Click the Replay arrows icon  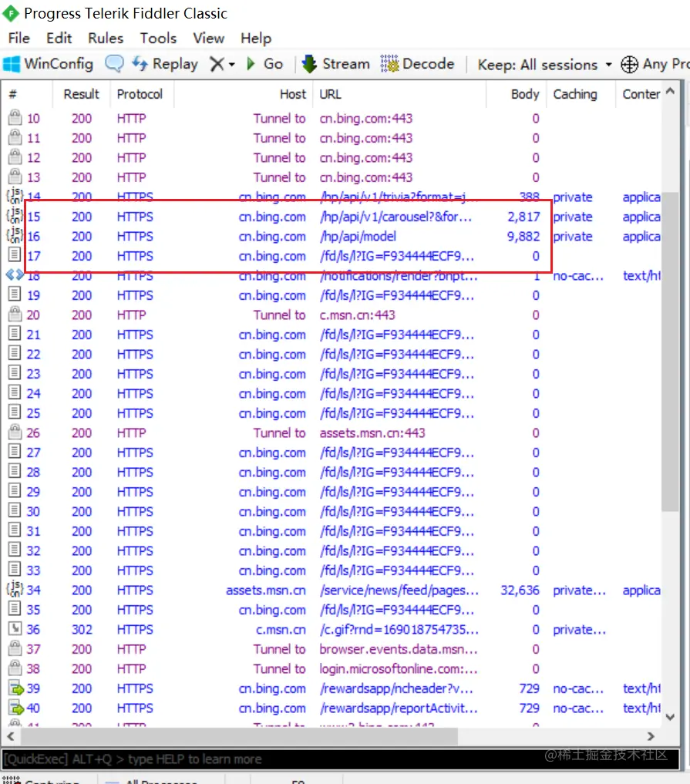(140, 63)
